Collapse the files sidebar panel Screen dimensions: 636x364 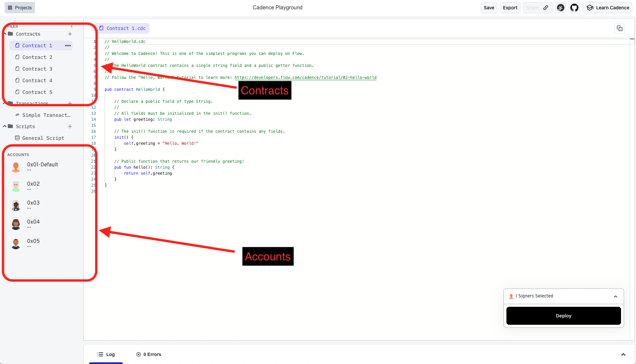click(x=72, y=26)
